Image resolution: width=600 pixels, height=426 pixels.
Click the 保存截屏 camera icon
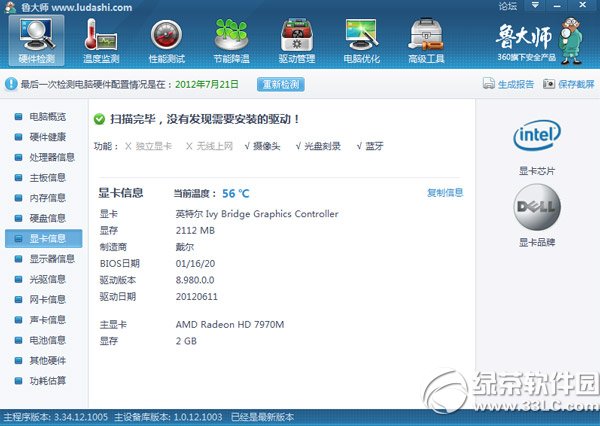click(549, 84)
